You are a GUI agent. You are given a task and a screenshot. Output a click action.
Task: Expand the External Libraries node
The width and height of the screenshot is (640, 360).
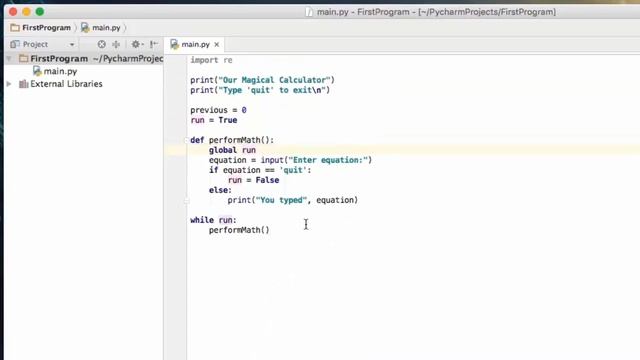click(9, 84)
